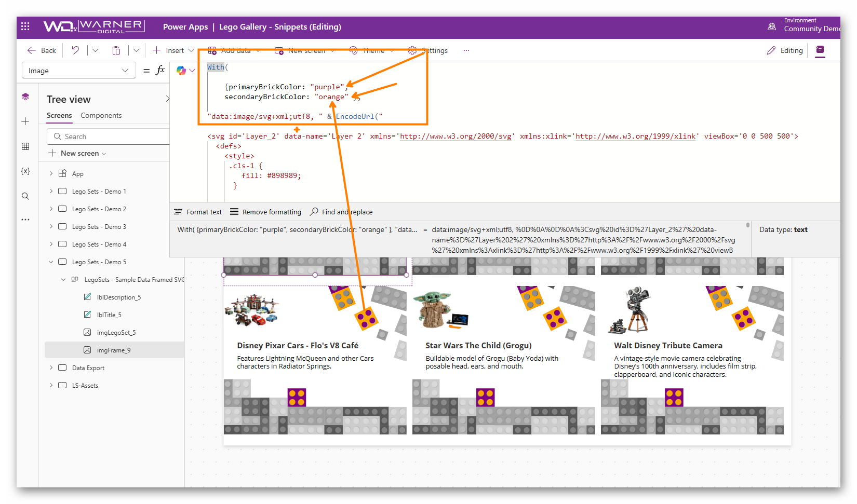The height and width of the screenshot is (504, 857).
Task: Click the Pixar Cars Lego set image
Action: tap(252, 309)
